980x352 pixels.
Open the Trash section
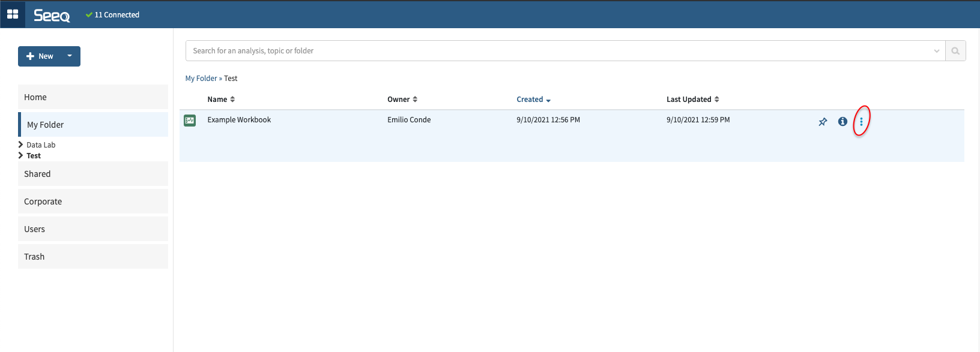(93, 257)
